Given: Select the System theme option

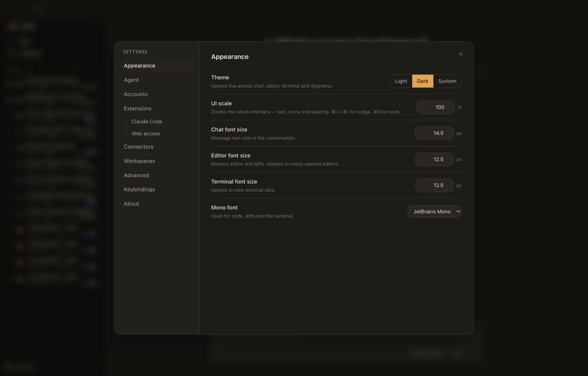Looking at the screenshot, I should pos(447,81).
